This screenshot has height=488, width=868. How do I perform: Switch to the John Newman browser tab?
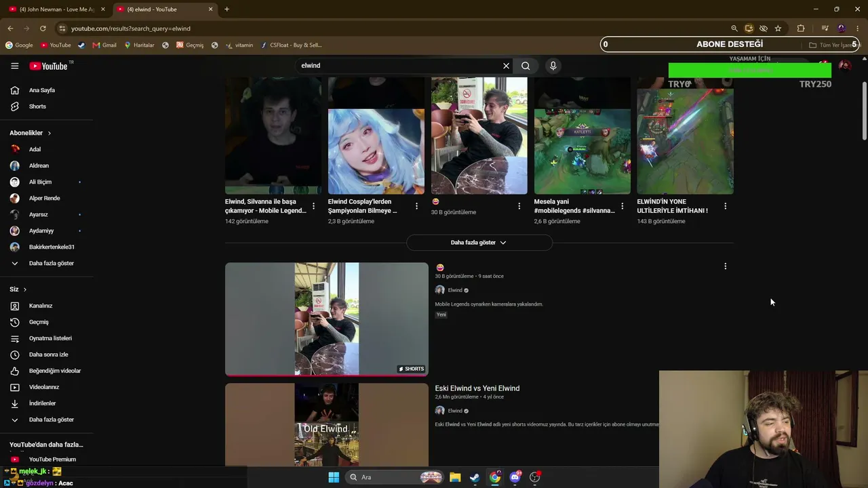point(56,9)
